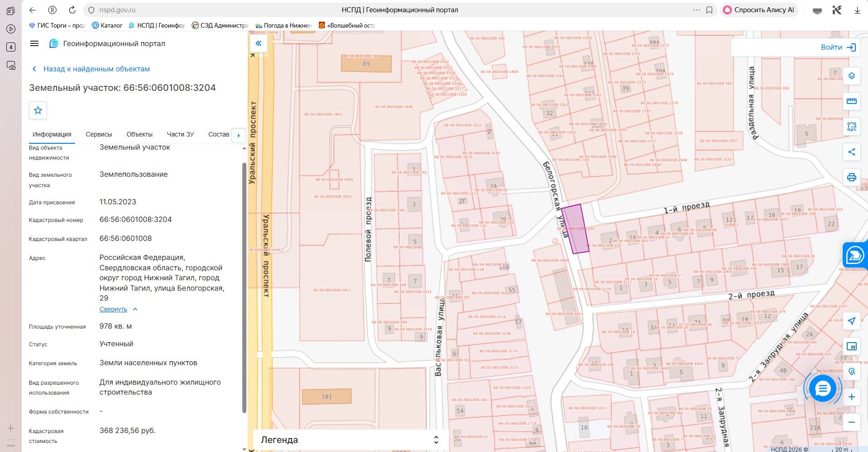
Task: Open the map layers icon
Action: click(x=852, y=76)
